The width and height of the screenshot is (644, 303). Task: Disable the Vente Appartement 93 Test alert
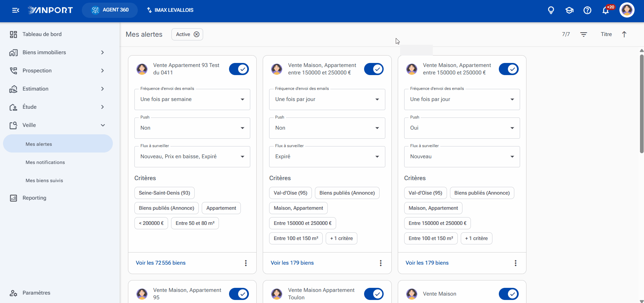[239, 69]
